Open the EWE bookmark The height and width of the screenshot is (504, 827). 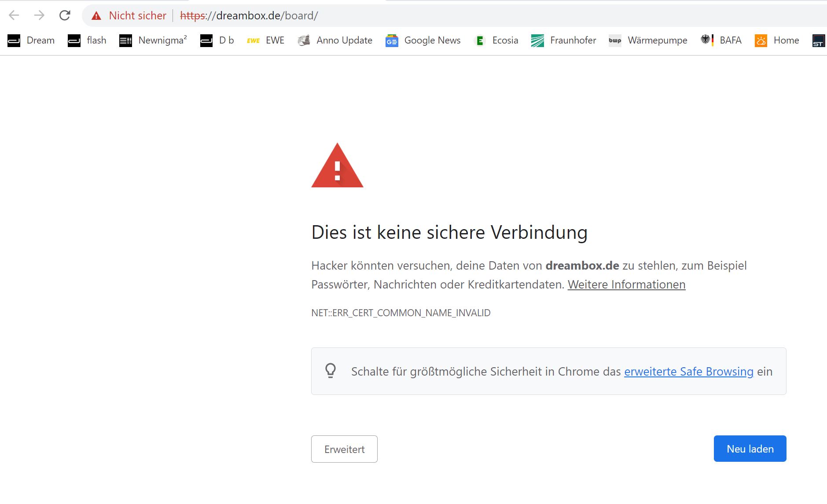(265, 40)
